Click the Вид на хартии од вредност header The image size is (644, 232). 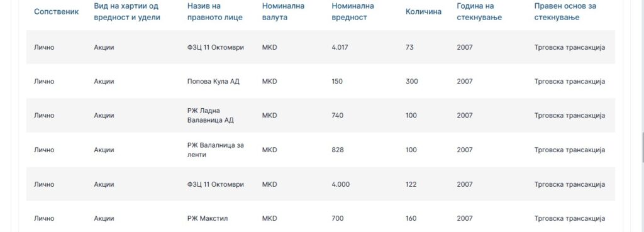click(x=127, y=11)
